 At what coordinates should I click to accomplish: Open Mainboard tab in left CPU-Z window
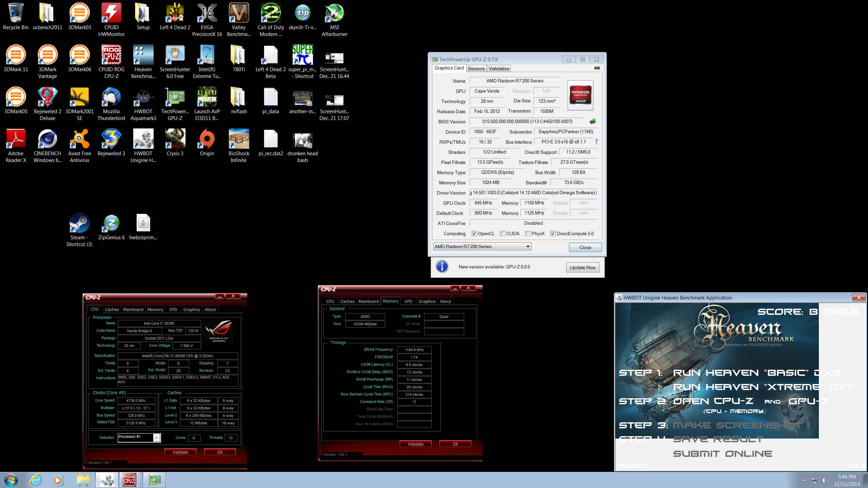tap(133, 309)
